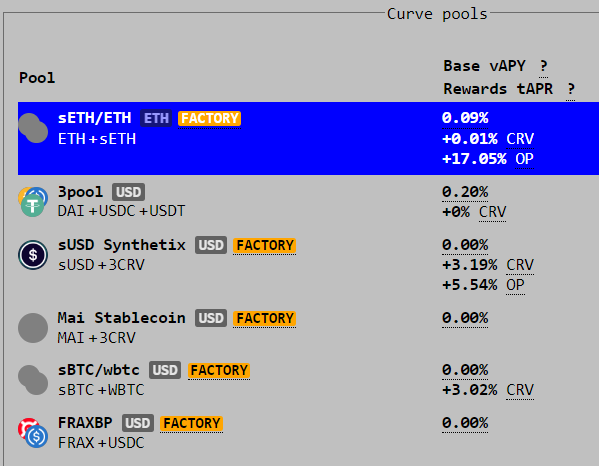Screen dimensions: 599x466
Task: Click the +3.02% CRV reward label
Action: point(488,390)
